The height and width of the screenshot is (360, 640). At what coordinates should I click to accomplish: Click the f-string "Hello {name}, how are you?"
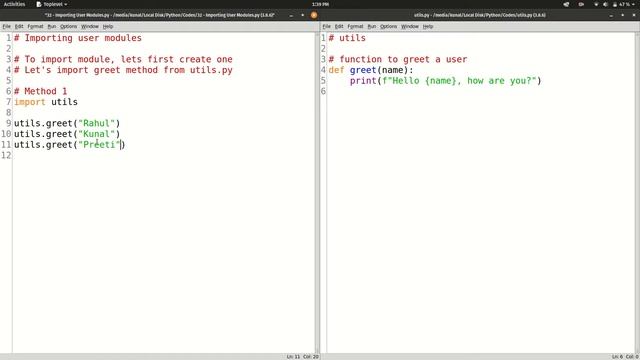pyautogui.click(x=459, y=81)
